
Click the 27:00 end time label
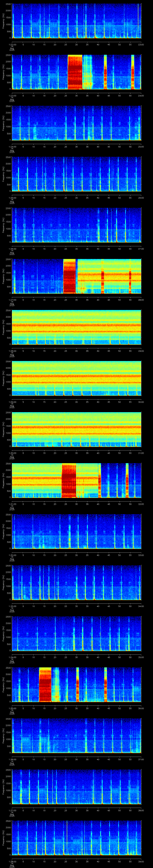pos(141,249)
